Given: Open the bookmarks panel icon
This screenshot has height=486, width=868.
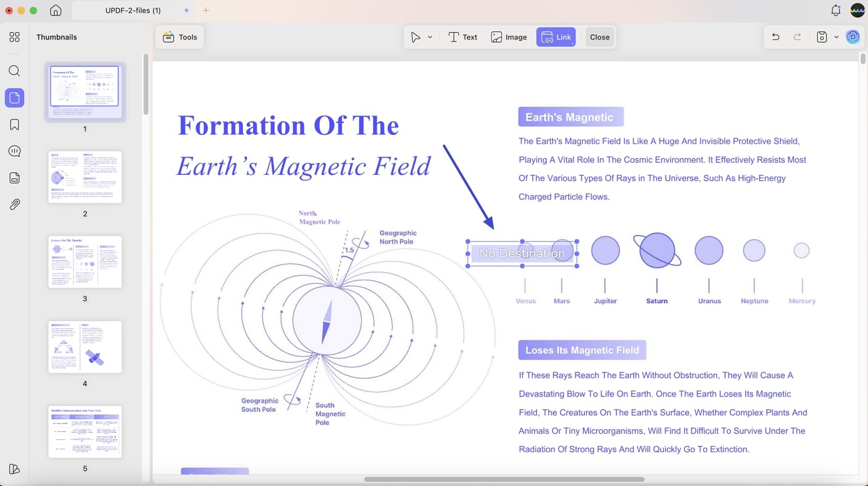Looking at the screenshot, I should [x=15, y=125].
